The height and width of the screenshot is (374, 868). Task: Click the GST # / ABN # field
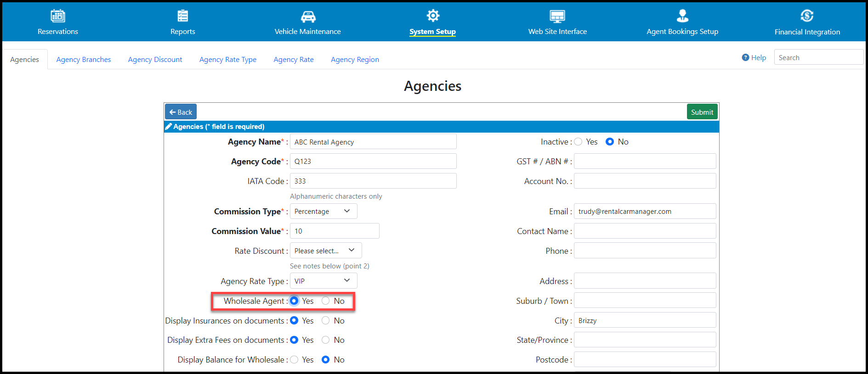point(645,161)
